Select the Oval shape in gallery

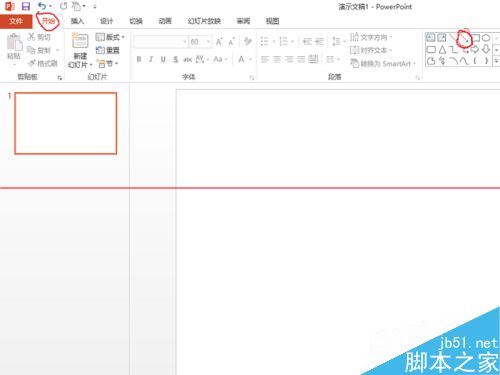[486, 38]
